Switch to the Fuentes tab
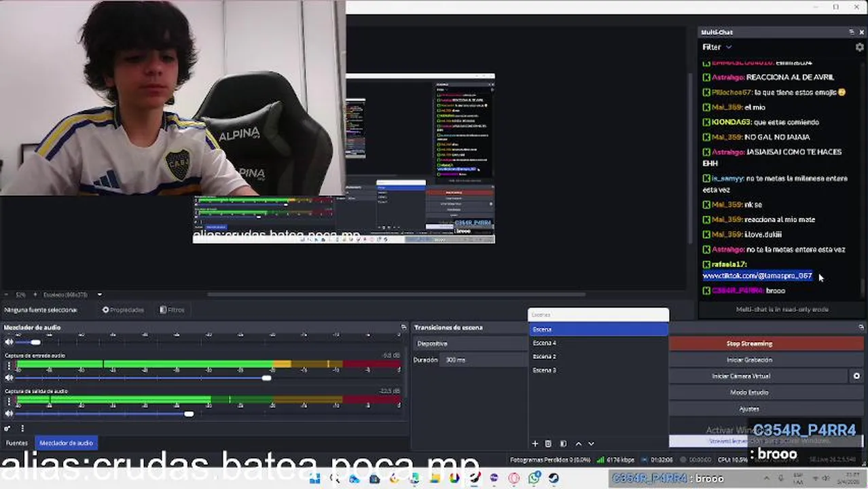Viewport: 868px width, 489px height. tap(17, 443)
